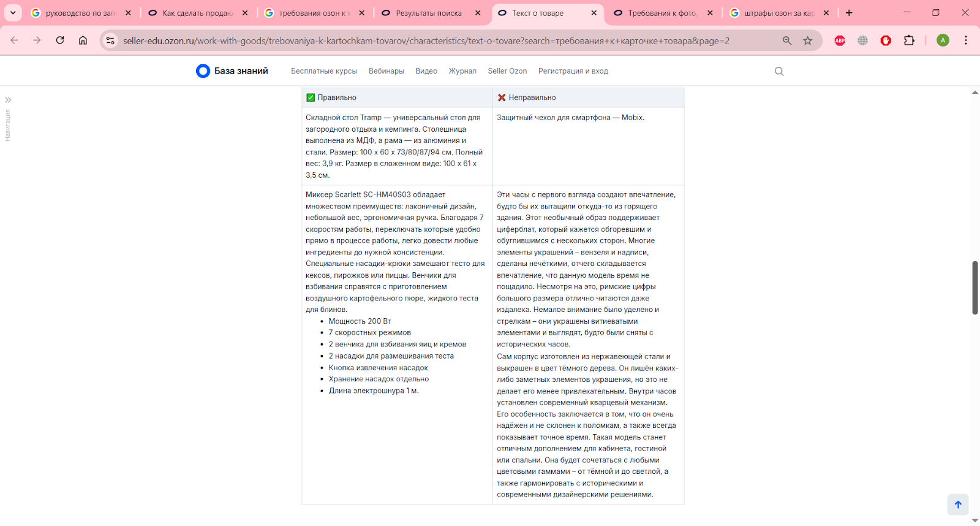The image size is (980, 526).
Task: Open 'Бесплатные курсы' menu item
Action: 324,71
